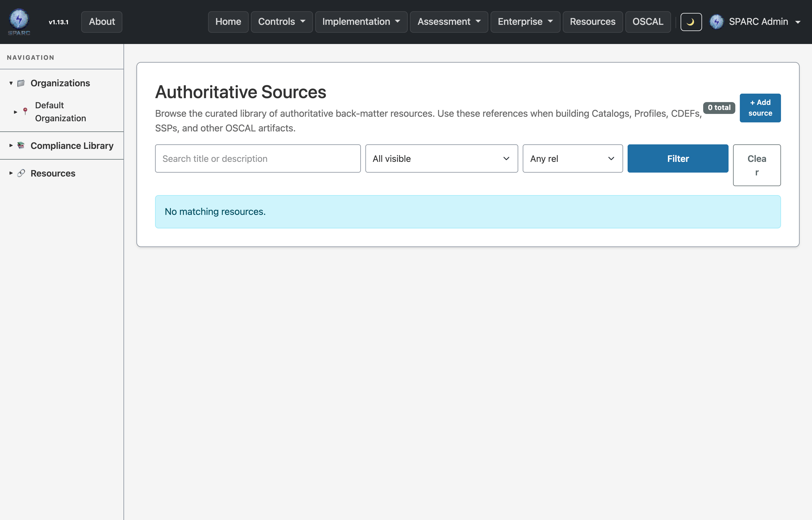Go to Home in top navigation

228,22
